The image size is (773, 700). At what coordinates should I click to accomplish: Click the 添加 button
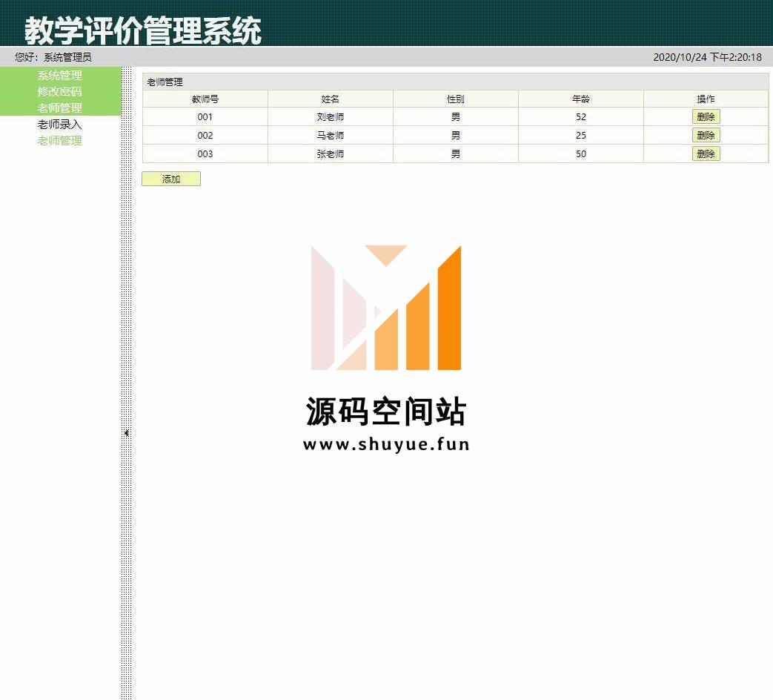pyautogui.click(x=171, y=179)
